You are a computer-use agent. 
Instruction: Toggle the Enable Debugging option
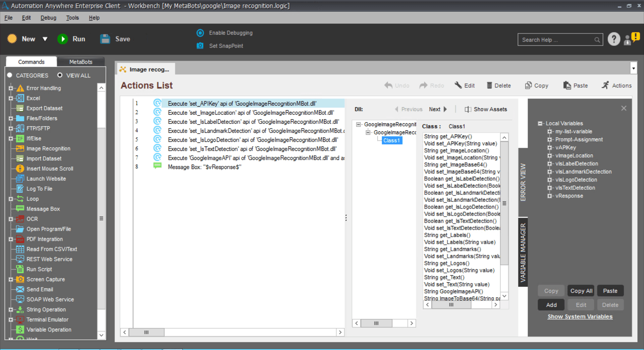pyautogui.click(x=200, y=33)
